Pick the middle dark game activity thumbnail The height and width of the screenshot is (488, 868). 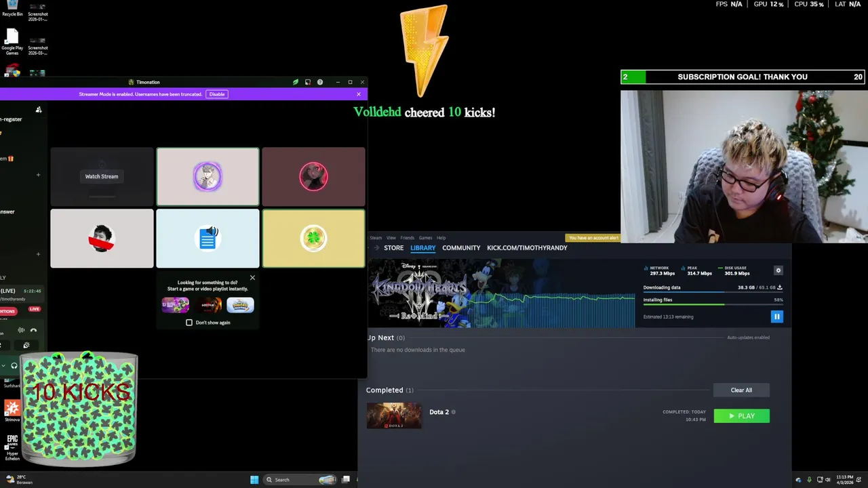tap(208, 305)
